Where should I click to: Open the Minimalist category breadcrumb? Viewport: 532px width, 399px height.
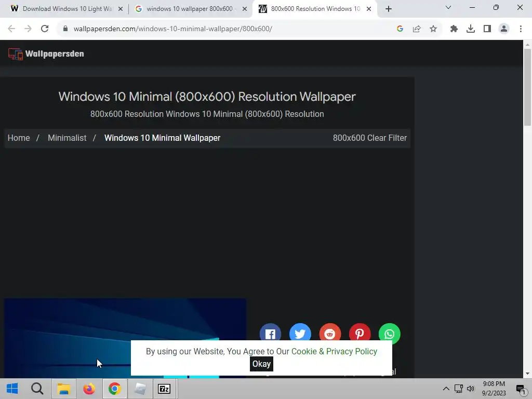pos(67,138)
